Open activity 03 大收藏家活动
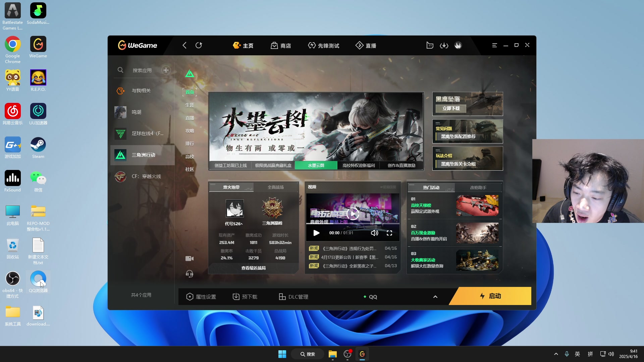Image resolution: width=644 pixels, height=362 pixels. (x=454, y=260)
